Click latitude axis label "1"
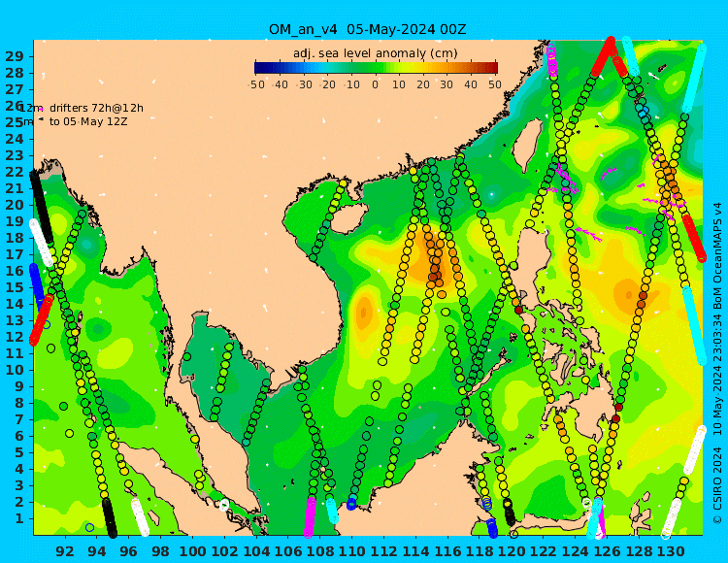Image resolution: width=728 pixels, height=563 pixels. pyautogui.click(x=18, y=518)
